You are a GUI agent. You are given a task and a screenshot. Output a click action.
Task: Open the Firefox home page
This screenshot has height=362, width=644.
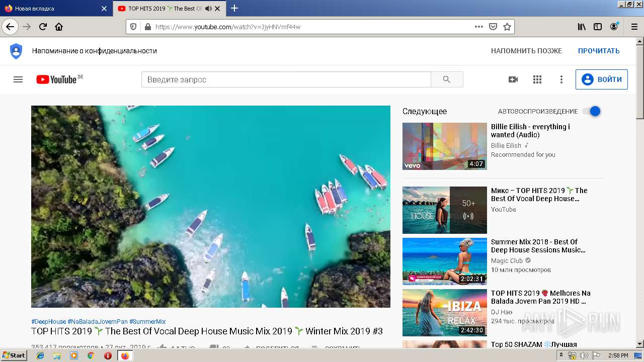point(59,27)
